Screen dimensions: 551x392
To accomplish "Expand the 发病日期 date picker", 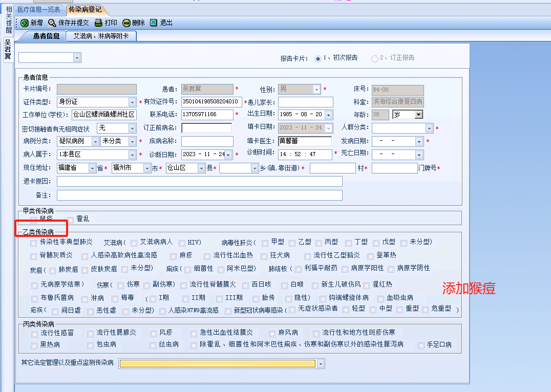I will [419, 141].
